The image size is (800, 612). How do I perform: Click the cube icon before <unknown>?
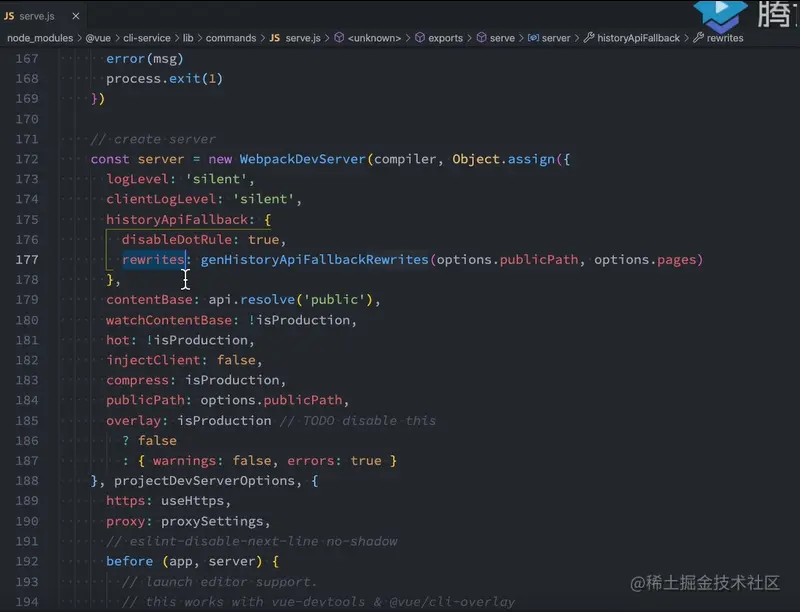339,38
